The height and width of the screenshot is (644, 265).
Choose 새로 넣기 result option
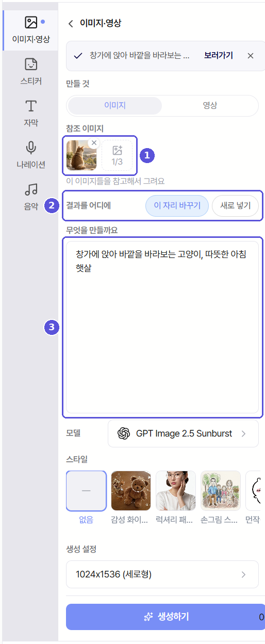(235, 205)
